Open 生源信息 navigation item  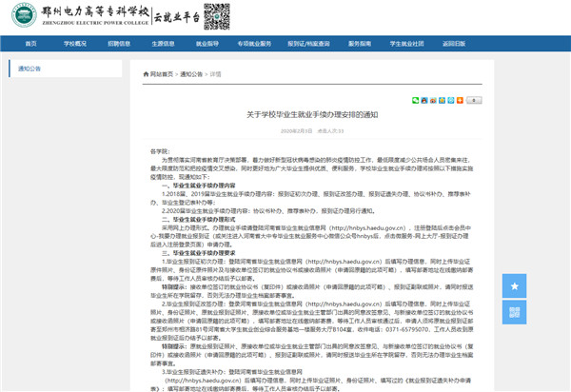163,44
